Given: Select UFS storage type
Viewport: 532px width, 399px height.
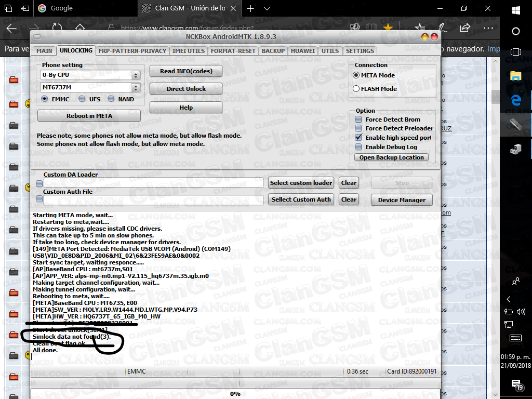Looking at the screenshot, I should point(82,99).
